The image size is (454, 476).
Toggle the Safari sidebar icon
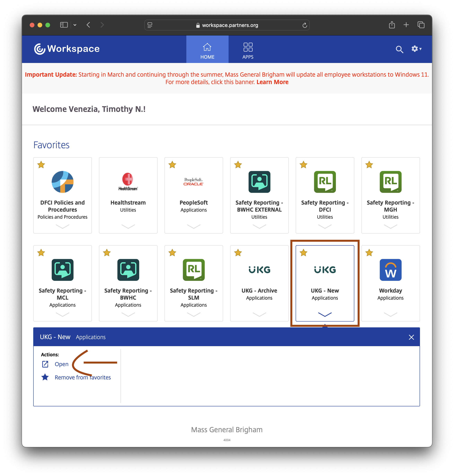coord(64,25)
